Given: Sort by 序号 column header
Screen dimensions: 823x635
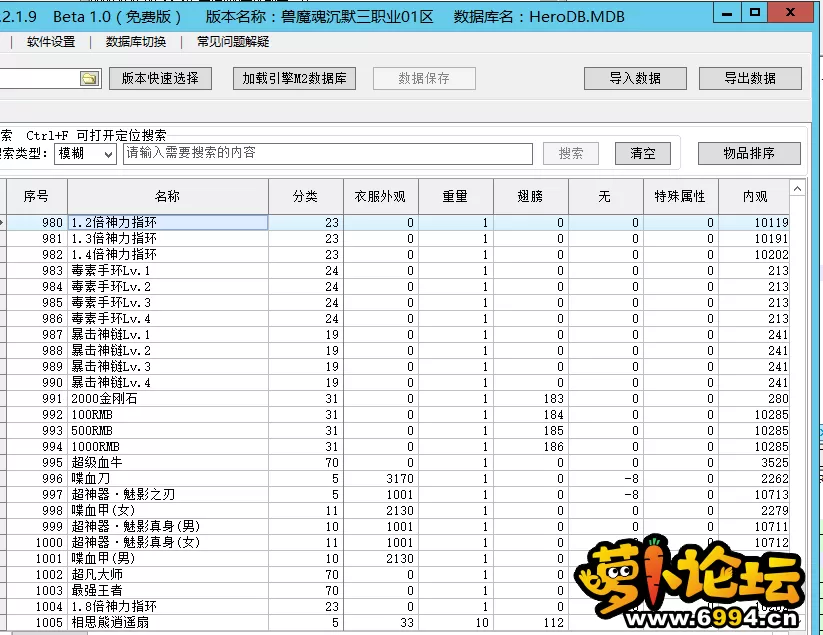Looking at the screenshot, I should tap(37, 196).
